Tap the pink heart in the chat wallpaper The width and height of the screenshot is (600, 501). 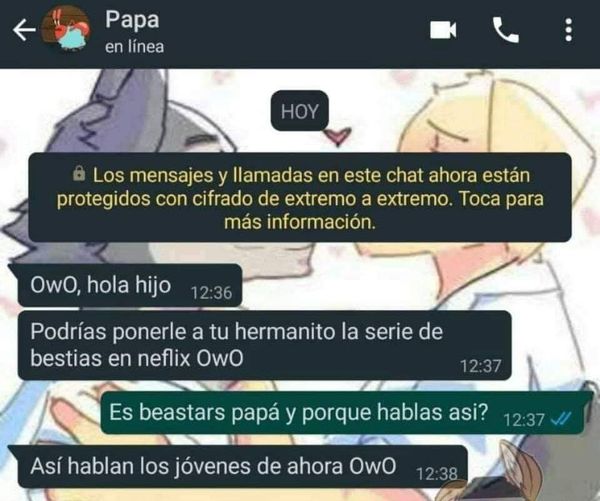click(x=337, y=136)
